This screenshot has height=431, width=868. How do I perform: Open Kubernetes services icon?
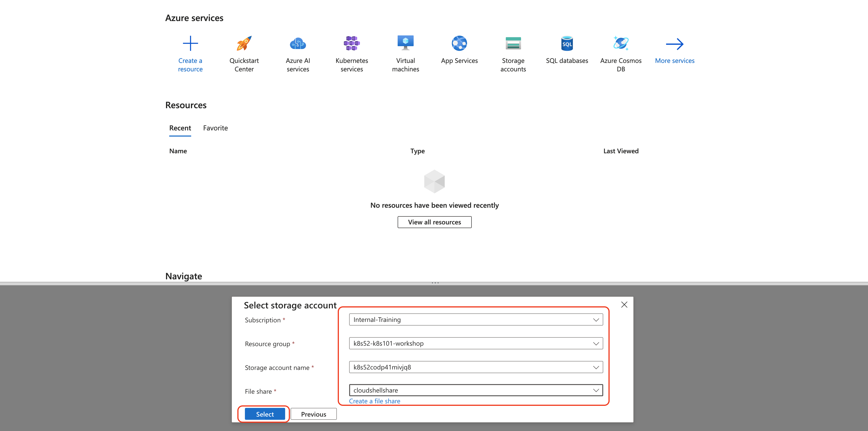coord(352,43)
